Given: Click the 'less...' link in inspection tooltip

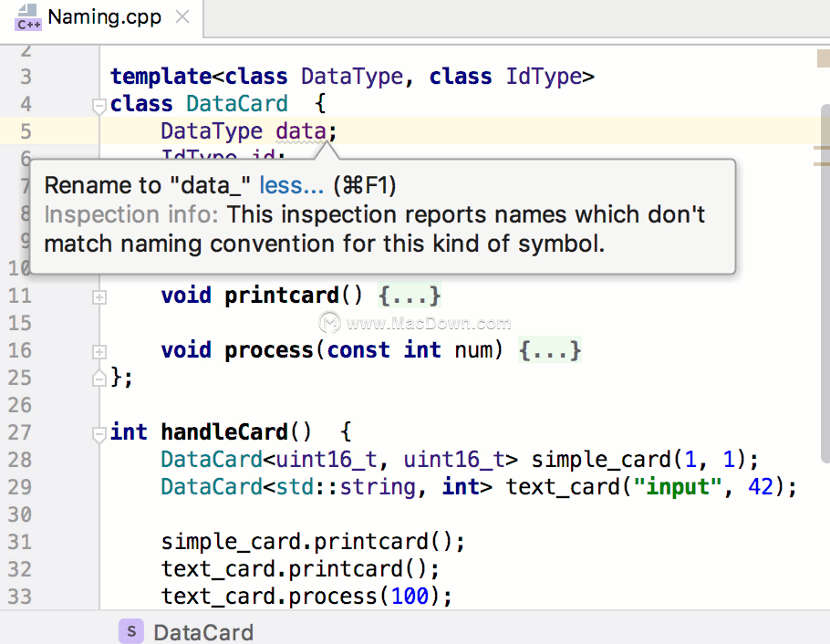Looking at the screenshot, I should coord(291,185).
